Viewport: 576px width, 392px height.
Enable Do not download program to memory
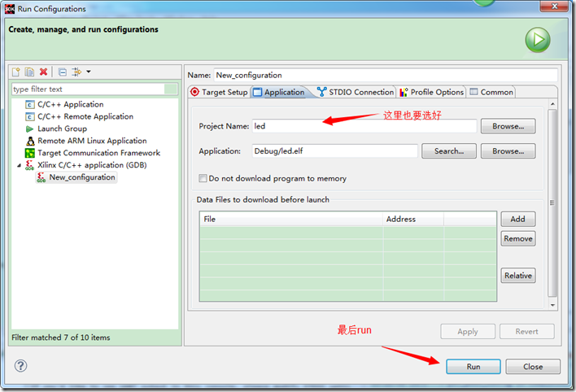tap(203, 178)
